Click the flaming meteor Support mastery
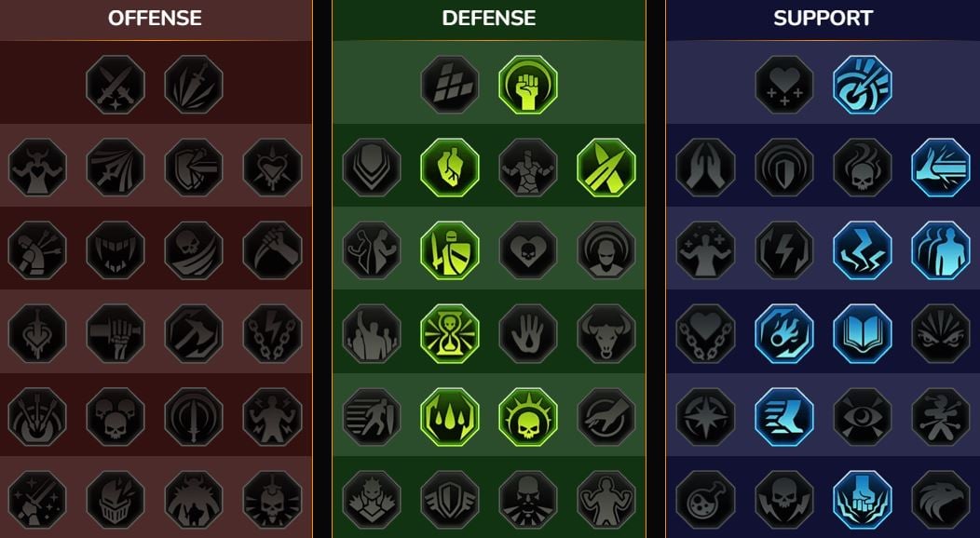The image size is (980, 538). 784,333
